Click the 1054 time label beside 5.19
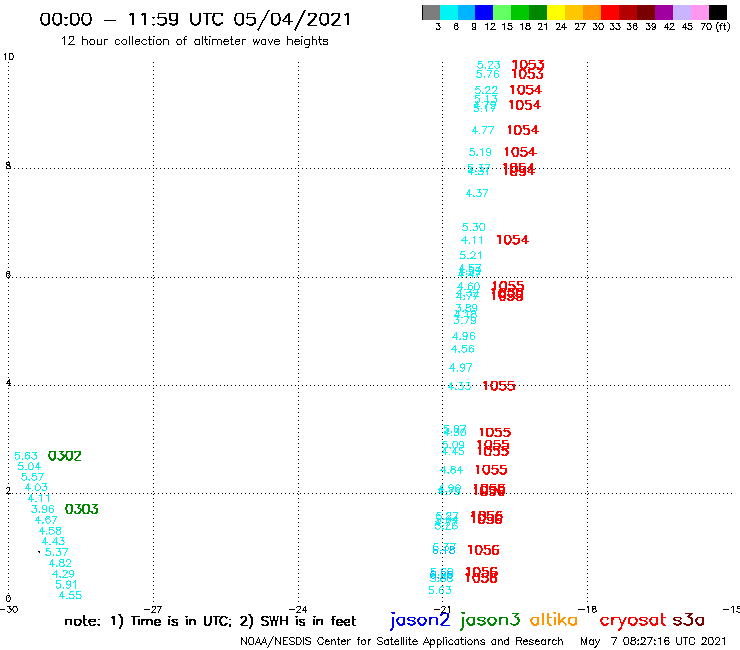The height and width of the screenshot is (650, 740). [520, 152]
